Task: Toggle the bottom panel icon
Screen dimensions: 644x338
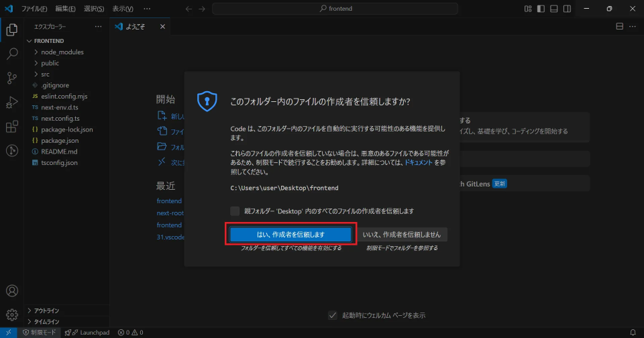Action: (554, 9)
